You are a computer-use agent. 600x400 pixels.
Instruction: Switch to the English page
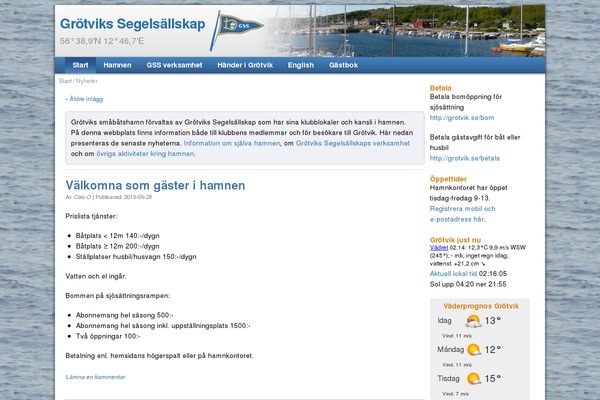point(301,65)
